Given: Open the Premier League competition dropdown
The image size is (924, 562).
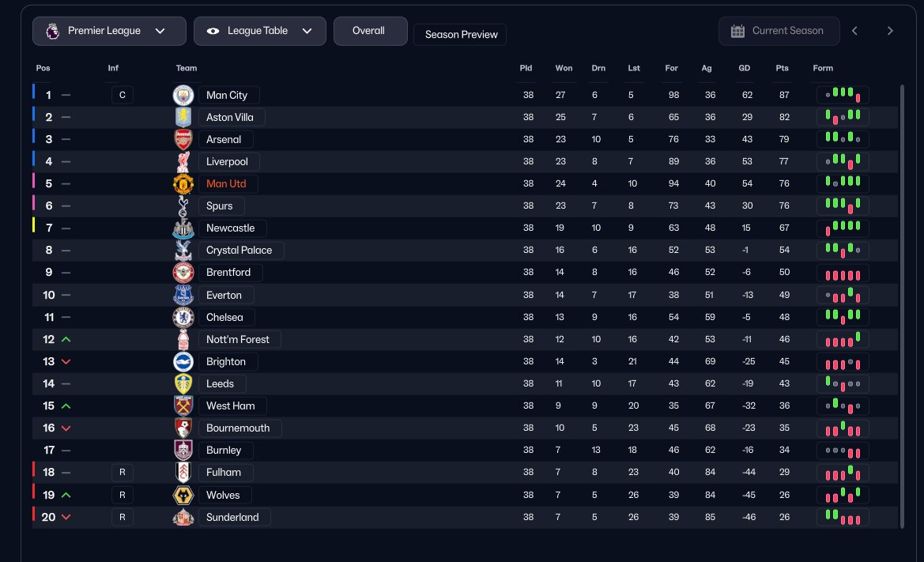Looking at the screenshot, I should coord(109,31).
